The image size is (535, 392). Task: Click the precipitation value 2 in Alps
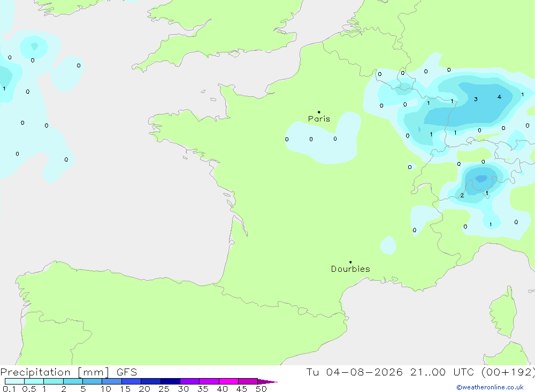[462, 196]
